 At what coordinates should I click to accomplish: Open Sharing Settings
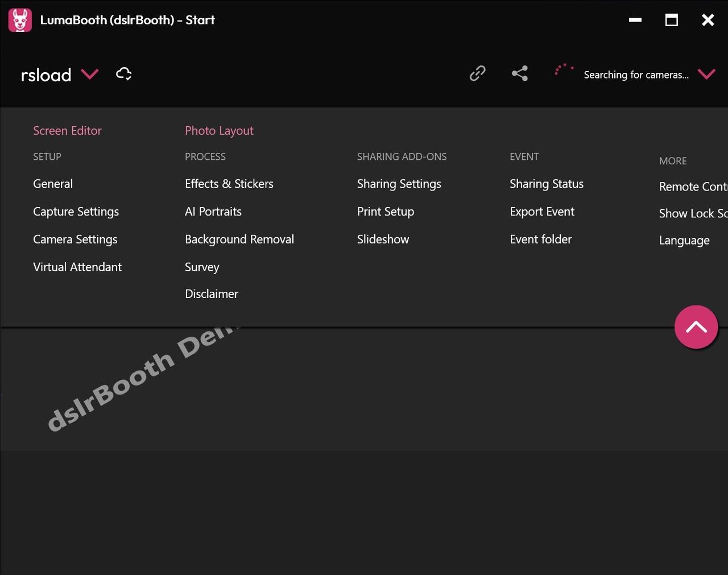coord(399,184)
